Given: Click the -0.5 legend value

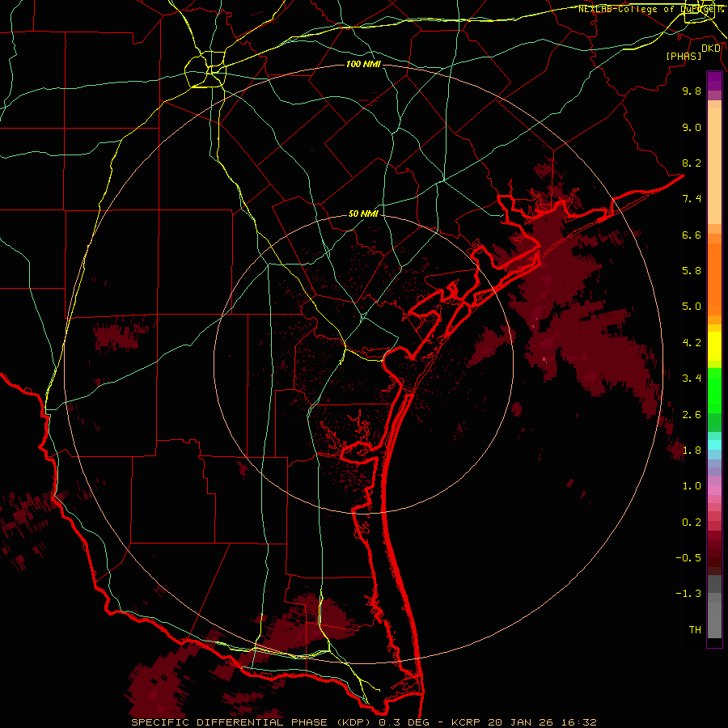Looking at the screenshot, I should point(688,558).
